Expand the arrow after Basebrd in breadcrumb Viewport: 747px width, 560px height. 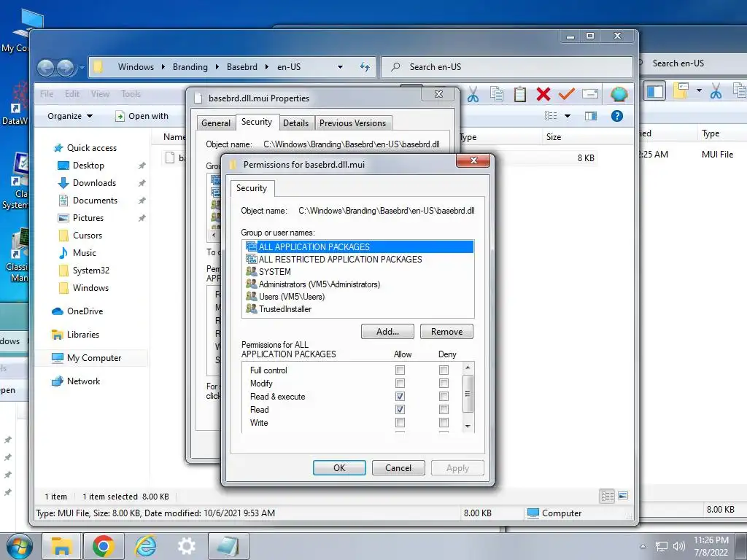[267, 67]
